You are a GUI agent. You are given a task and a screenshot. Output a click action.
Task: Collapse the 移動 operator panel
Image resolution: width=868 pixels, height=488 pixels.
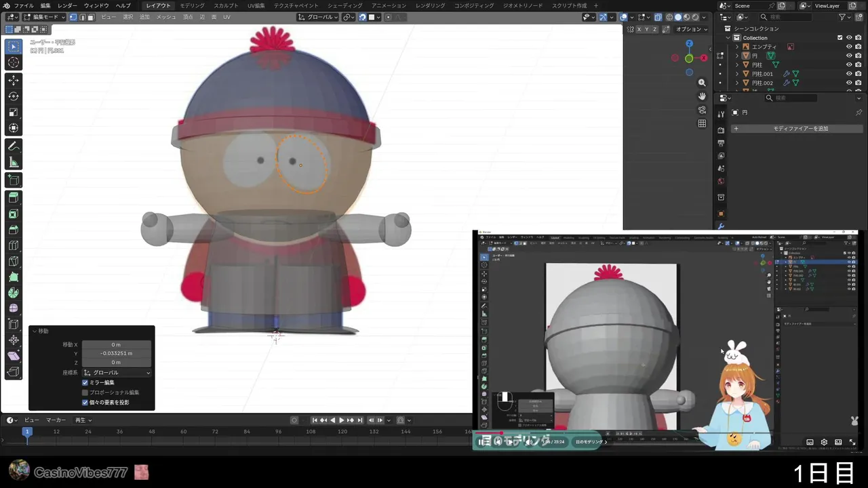[35, 331]
